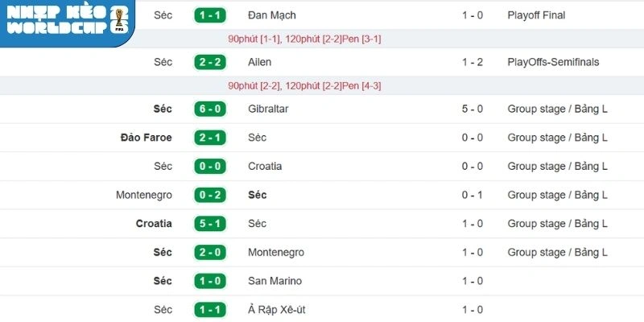
Task: Open the San Marino team link
Action: (275, 281)
